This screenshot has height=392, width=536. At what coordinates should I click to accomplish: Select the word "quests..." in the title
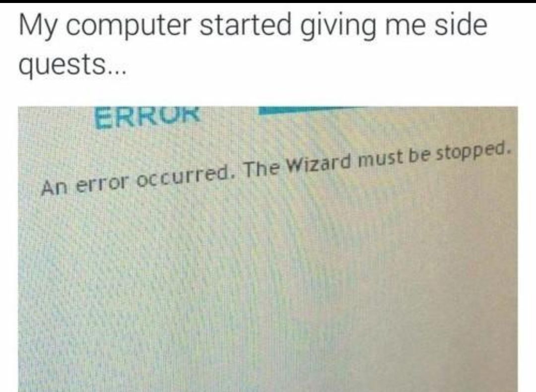coord(72,65)
